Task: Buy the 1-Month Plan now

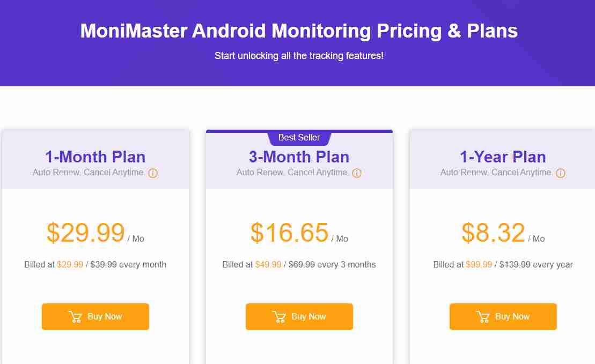Action: click(x=96, y=317)
